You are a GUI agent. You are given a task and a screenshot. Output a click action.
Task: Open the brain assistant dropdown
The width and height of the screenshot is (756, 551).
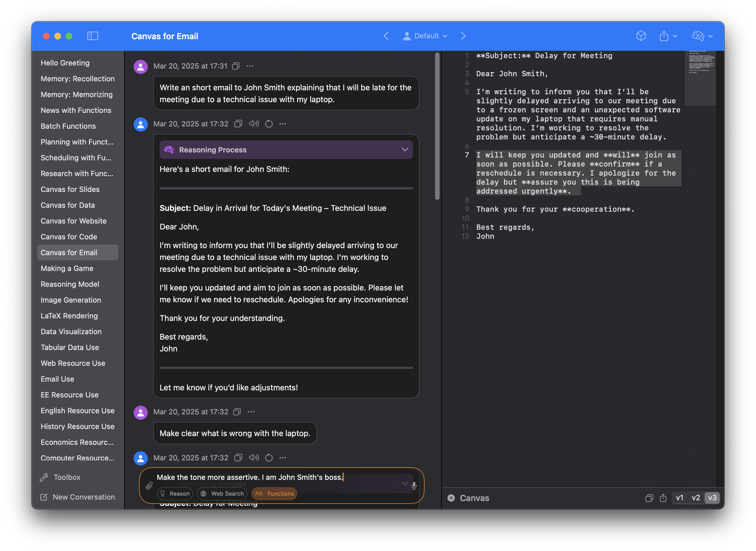pyautogui.click(x=702, y=36)
